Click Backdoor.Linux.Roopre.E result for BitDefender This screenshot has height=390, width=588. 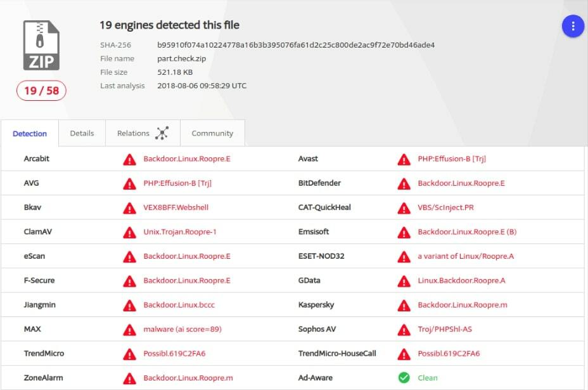461,183
